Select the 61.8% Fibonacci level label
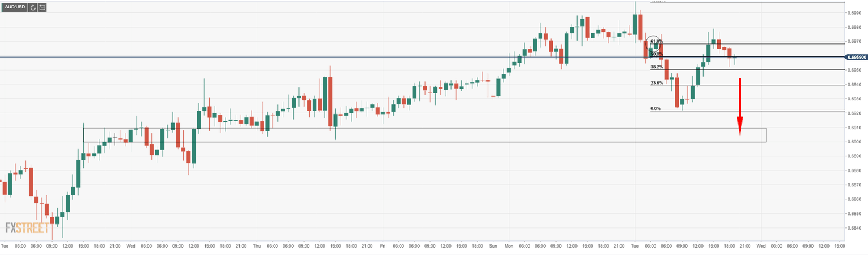868x259 pixels. pyautogui.click(x=656, y=41)
